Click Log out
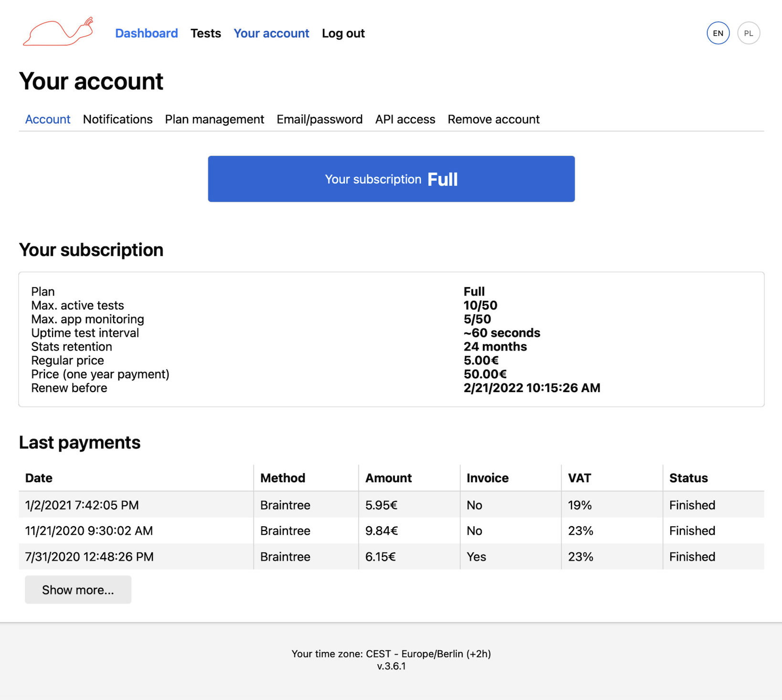Screen dimensions: 782x700 (x=343, y=33)
